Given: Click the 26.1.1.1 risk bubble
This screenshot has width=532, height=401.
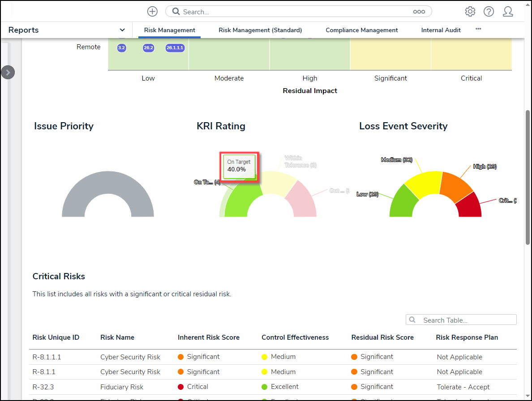Looking at the screenshot, I should click(x=175, y=48).
